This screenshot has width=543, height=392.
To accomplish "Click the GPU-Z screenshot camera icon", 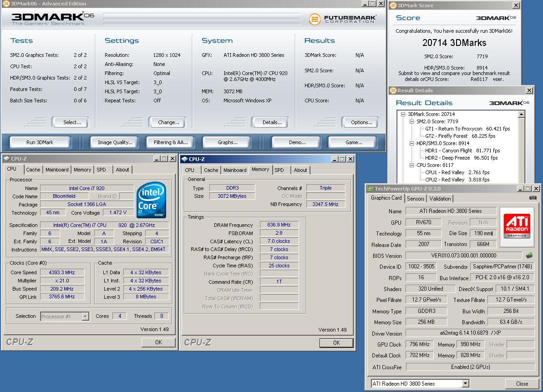I will coord(533,197).
